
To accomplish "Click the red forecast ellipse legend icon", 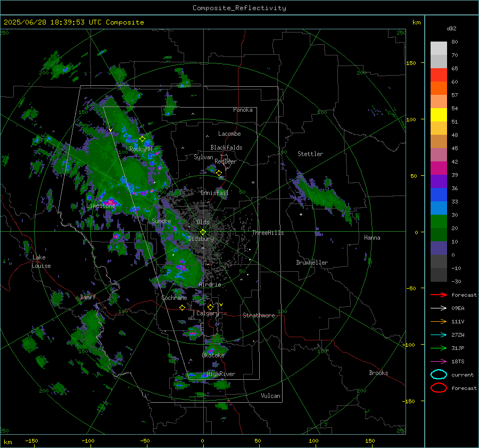I will pyautogui.click(x=439, y=388).
